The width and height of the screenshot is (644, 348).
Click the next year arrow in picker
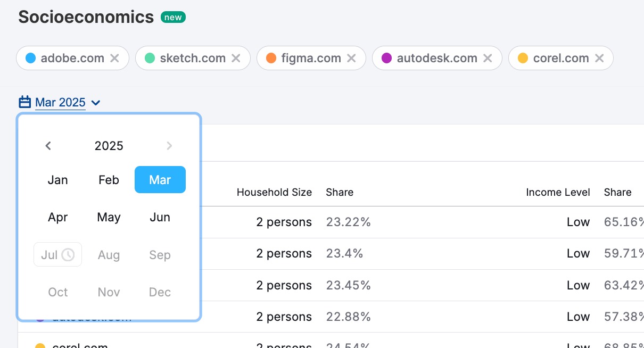(169, 146)
